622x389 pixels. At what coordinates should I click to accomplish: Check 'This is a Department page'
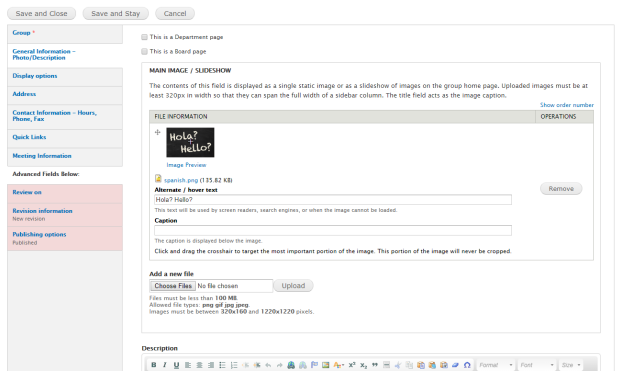[144, 37]
